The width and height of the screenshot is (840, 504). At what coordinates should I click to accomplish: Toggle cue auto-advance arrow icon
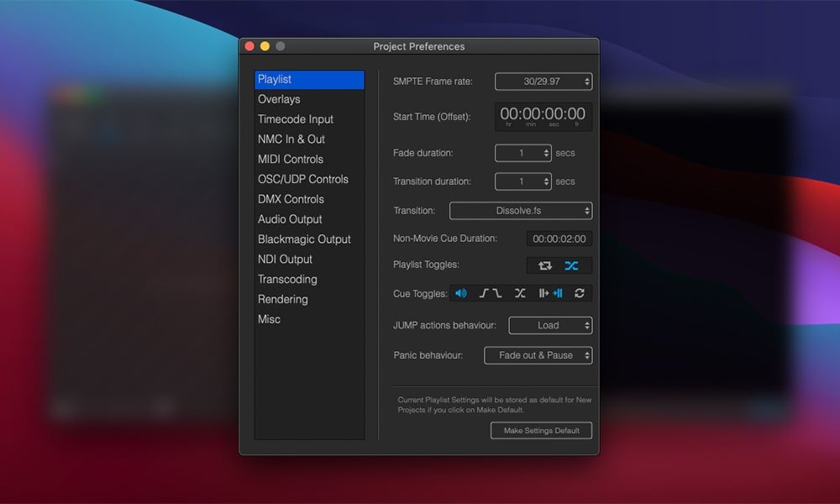pyautogui.click(x=543, y=293)
